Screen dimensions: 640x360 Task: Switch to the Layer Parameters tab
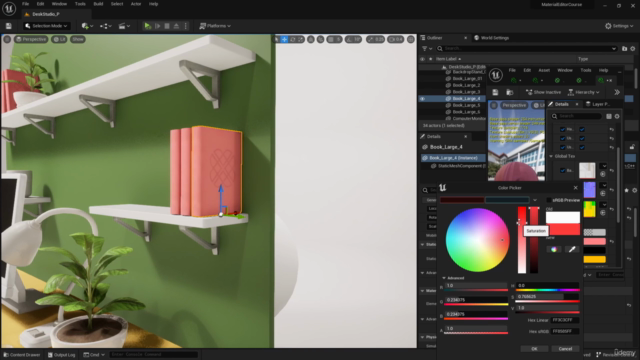pyautogui.click(x=598, y=104)
